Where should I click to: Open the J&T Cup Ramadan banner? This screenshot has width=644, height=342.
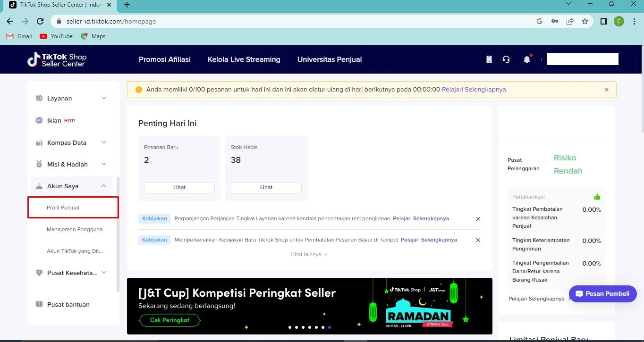click(x=310, y=306)
